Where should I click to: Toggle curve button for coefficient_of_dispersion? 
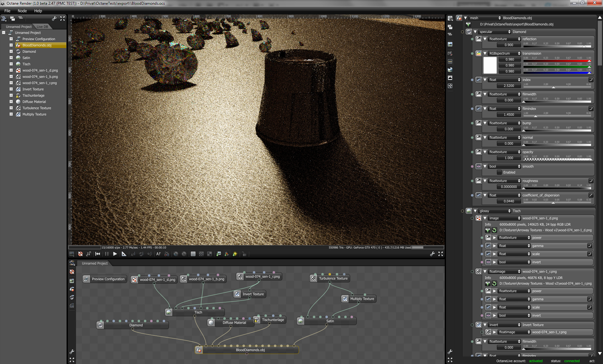tap(590, 195)
